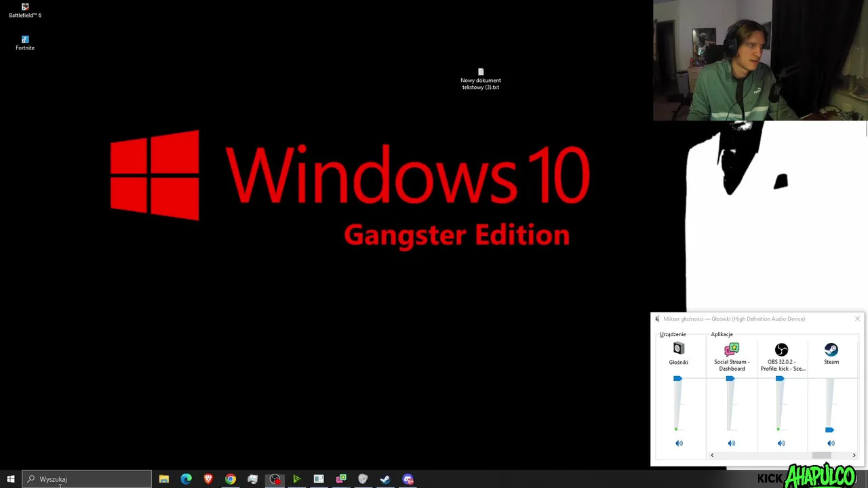Open the Windows Start menu
Screen dimensions: 868x488
tap(11, 479)
